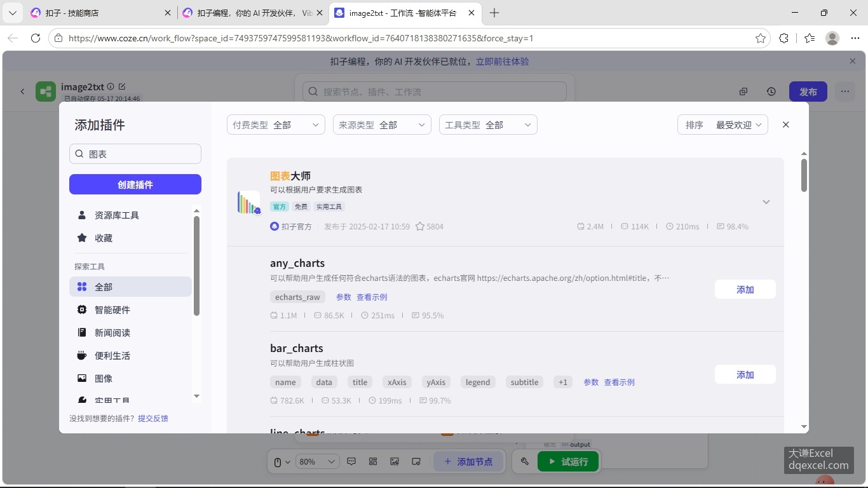
Task: Click the image export icon in toolbar
Action: pos(395,461)
